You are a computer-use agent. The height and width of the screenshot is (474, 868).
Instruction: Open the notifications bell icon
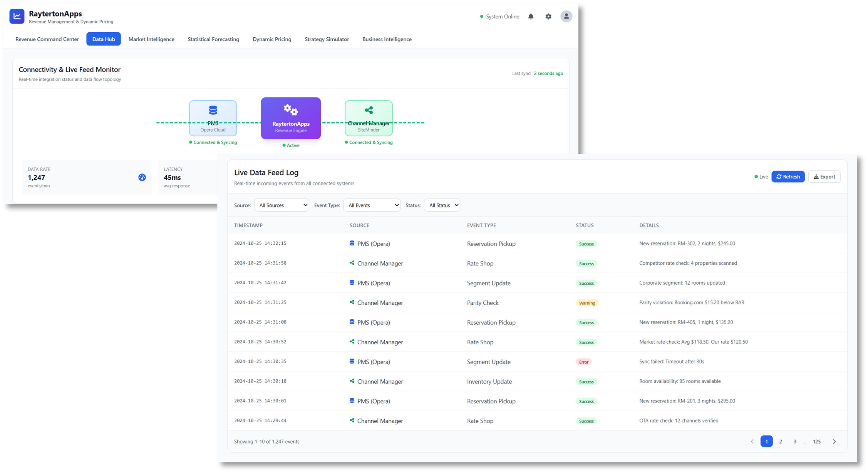tap(531, 16)
